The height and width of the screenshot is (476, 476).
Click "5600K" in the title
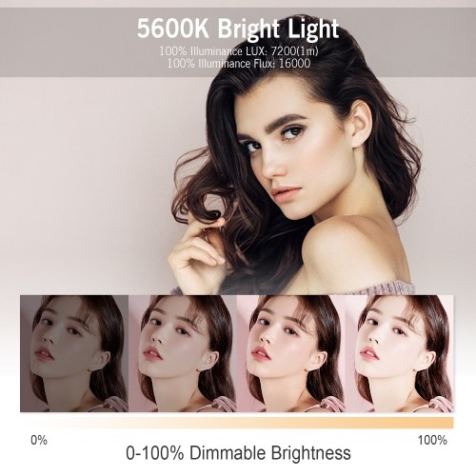coord(173,29)
